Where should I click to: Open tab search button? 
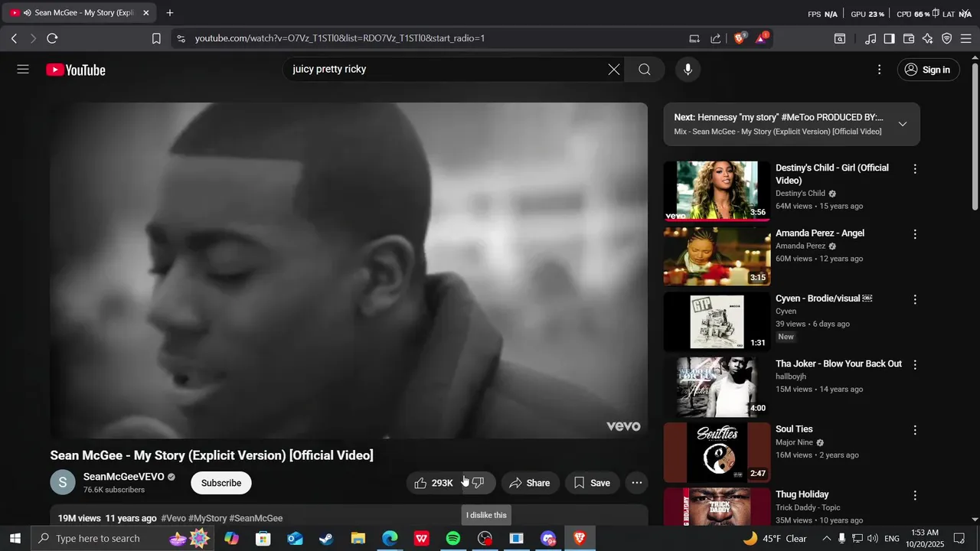[840, 38]
